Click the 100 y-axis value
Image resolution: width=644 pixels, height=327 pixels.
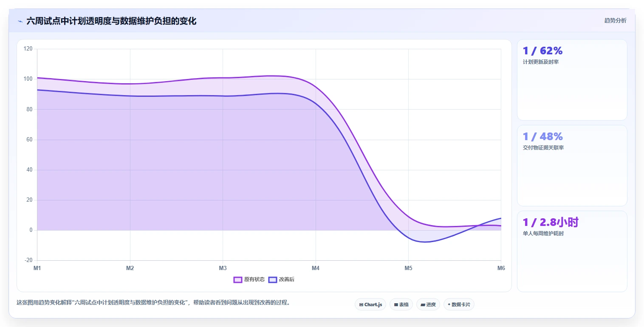[x=28, y=79]
